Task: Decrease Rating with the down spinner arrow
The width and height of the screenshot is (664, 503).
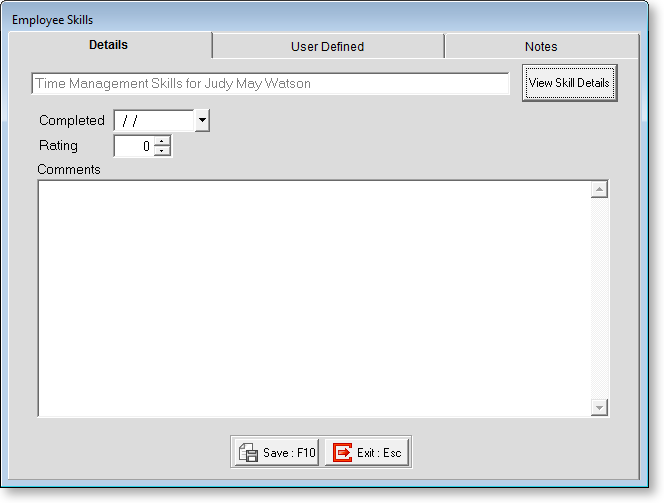Action: click(x=163, y=151)
